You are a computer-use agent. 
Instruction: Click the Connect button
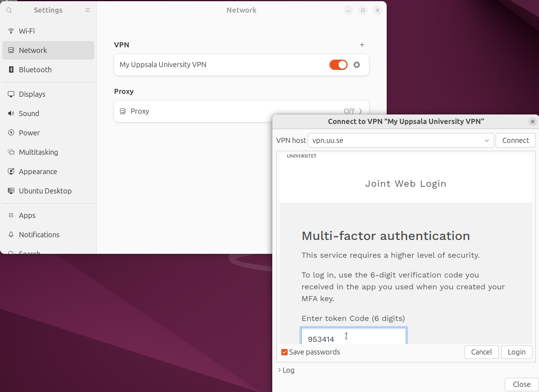tap(515, 141)
